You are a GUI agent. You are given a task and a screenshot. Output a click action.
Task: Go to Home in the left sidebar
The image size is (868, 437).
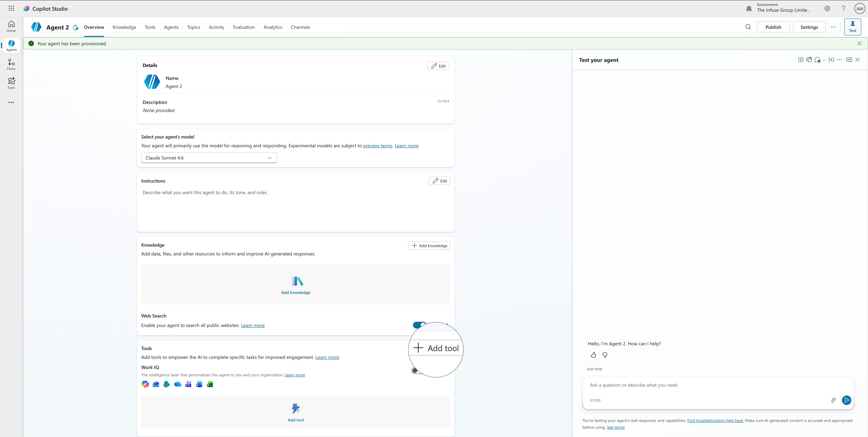(11, 26)
